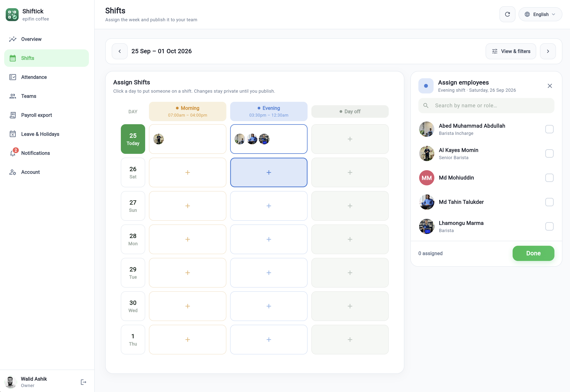570x392 pixels.
Task: Check Lhamongu Marma's checkbox
Action: tap(549, 226)
